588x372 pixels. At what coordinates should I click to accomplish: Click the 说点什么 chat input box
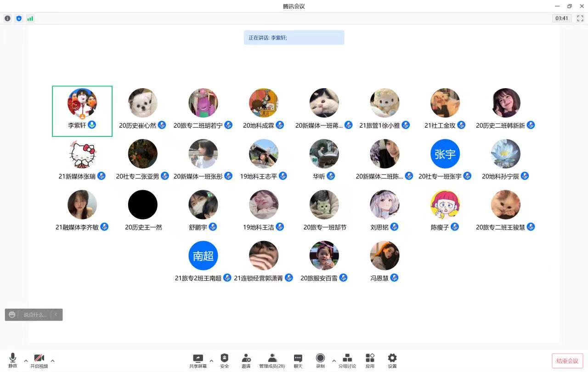35,315
